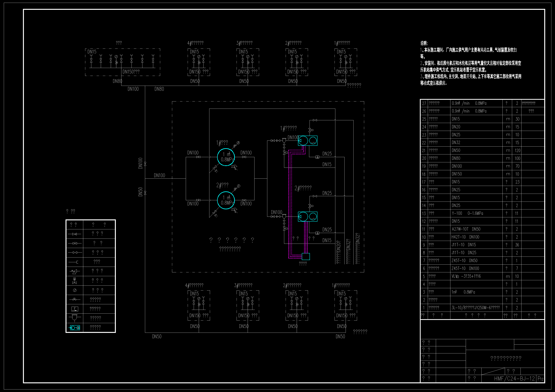Select DN100 inlet valve left of 1# tank

coord(198,157)
